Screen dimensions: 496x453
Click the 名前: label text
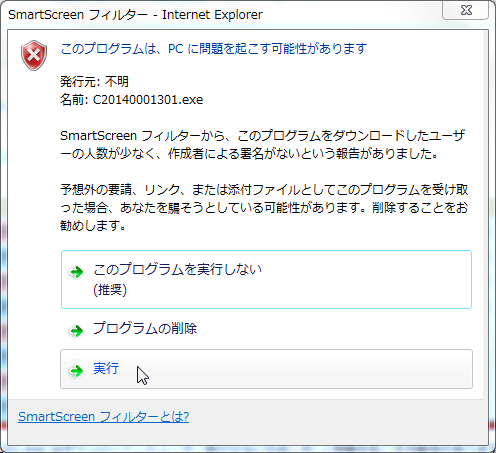pyautogui.click(x=74, y=100)
